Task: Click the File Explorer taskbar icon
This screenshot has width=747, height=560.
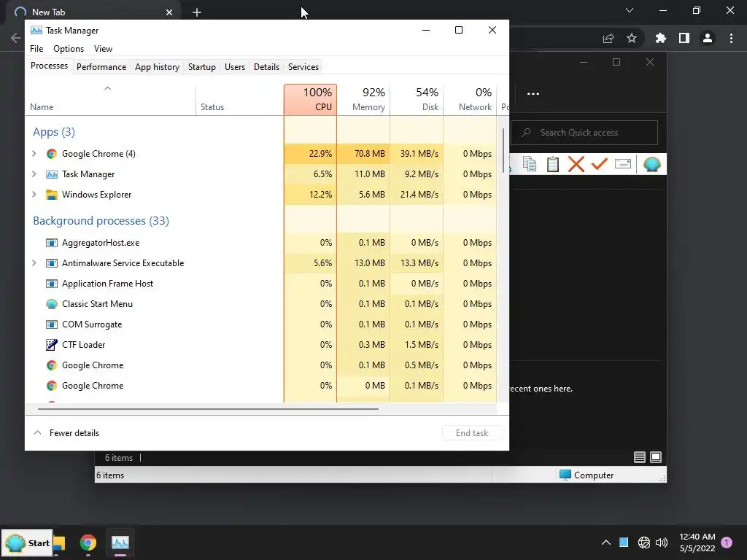Action: (59, 542)
